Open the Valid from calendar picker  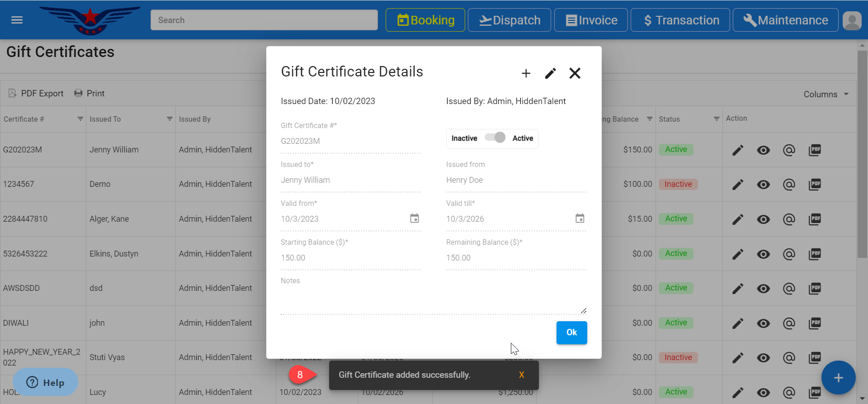[x=414, y=219]
